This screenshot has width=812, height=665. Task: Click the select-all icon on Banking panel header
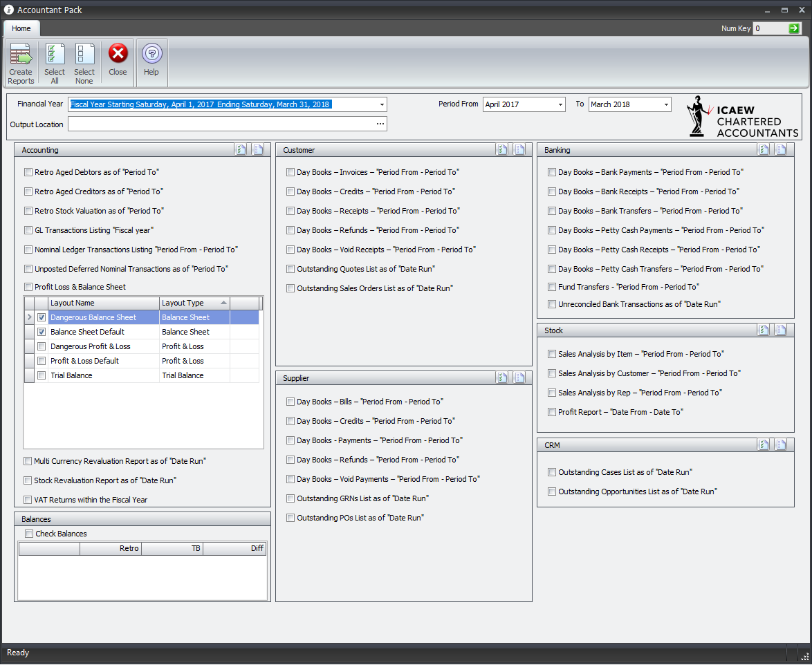tap(764, 149)
